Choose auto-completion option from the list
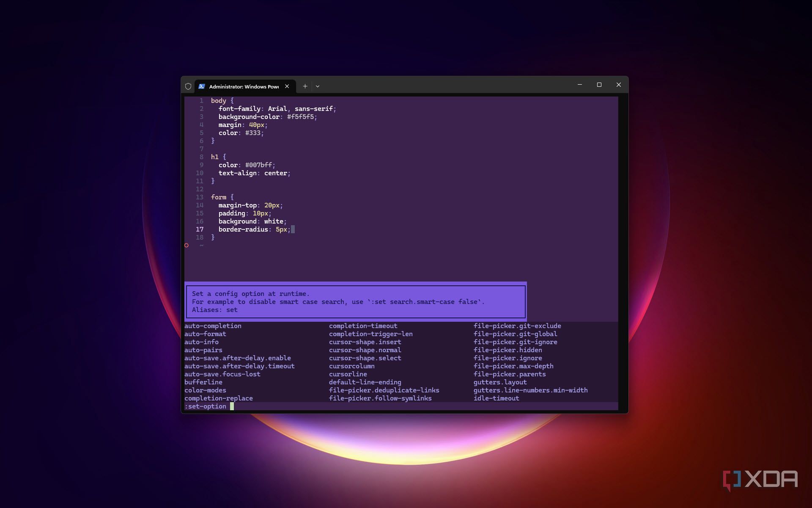This screenshot has width=812, height=508. point(213,326)
